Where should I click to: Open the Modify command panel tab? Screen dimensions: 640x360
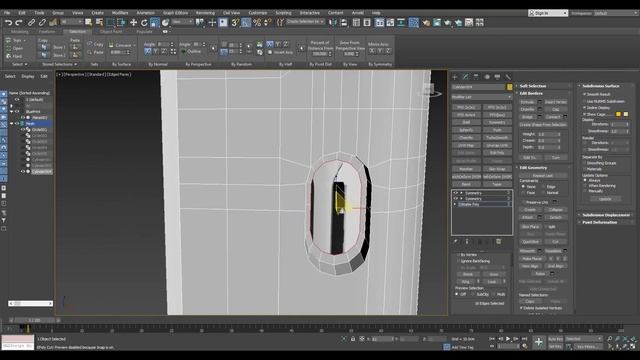tap(465, 77)
